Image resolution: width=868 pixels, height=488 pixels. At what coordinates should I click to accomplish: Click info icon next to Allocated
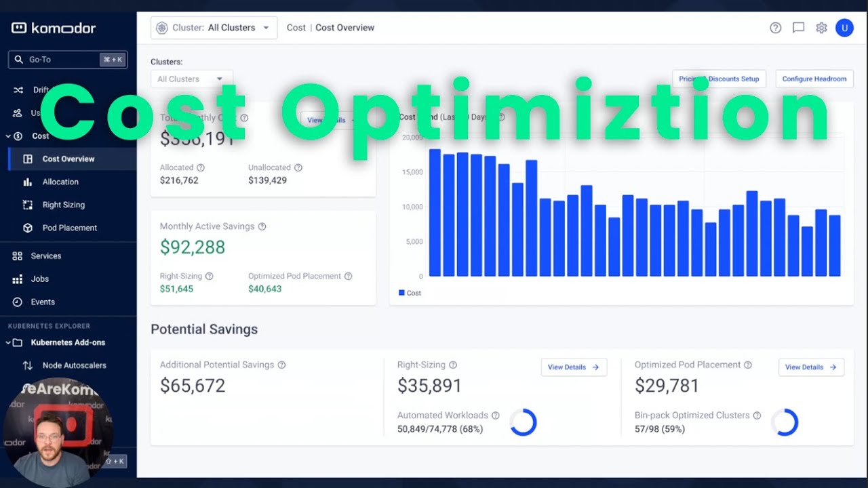click(x=201, y=167)
